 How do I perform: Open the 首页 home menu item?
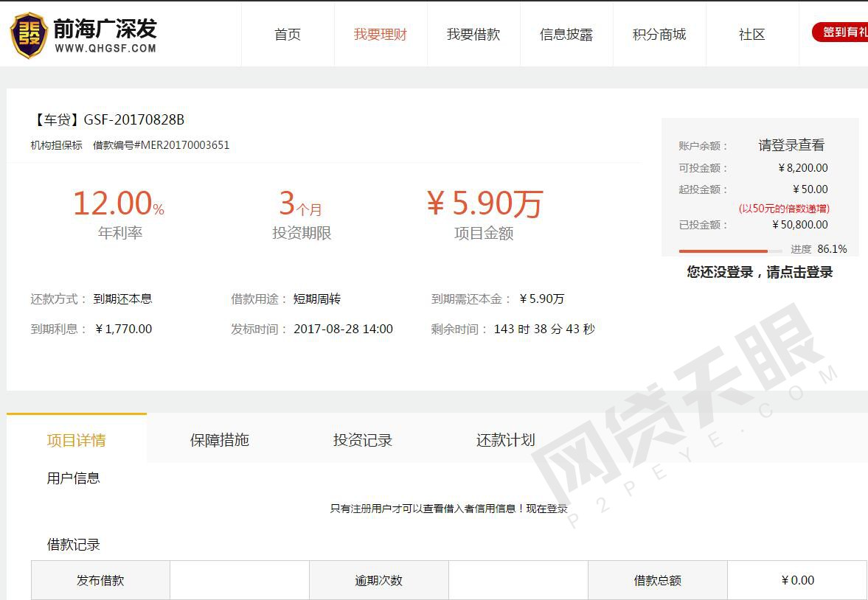pyautogui.click(x=288, y=35)
